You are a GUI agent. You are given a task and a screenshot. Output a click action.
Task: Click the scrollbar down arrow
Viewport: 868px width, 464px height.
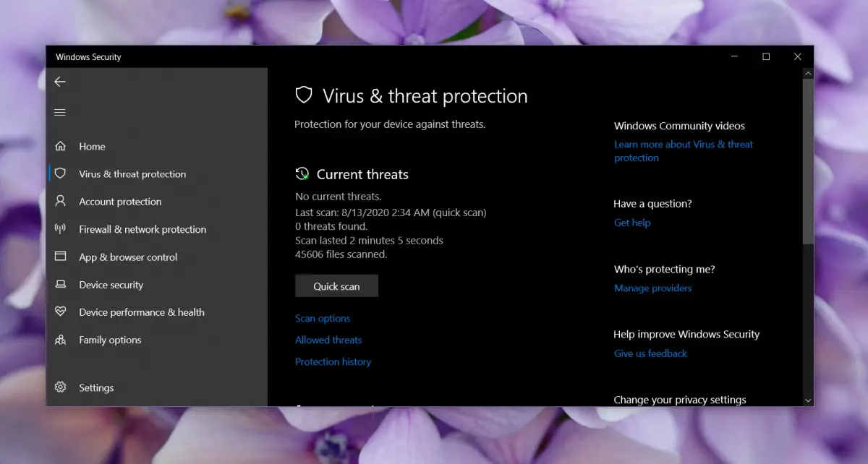coord(808,399)
